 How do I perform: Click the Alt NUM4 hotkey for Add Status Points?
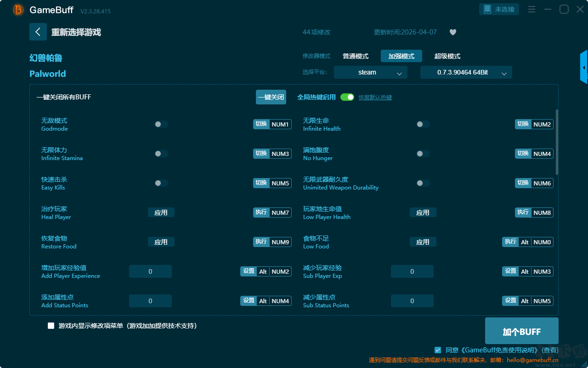(266, 301)
